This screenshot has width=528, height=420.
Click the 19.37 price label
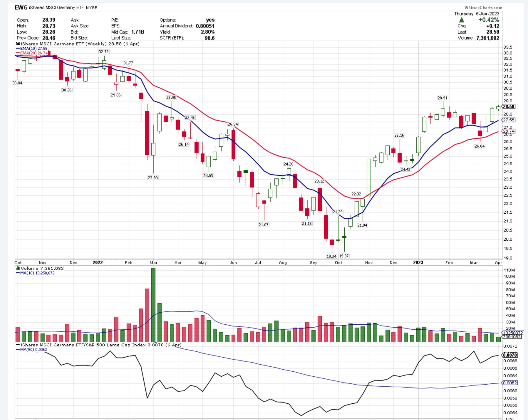click(x=344, y=256)
